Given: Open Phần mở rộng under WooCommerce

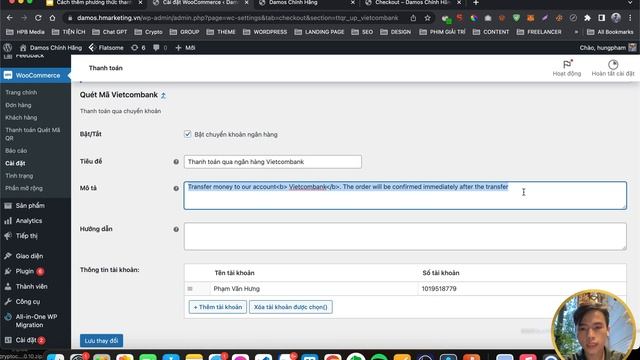Looking at the screenshot, I should 24,188.
